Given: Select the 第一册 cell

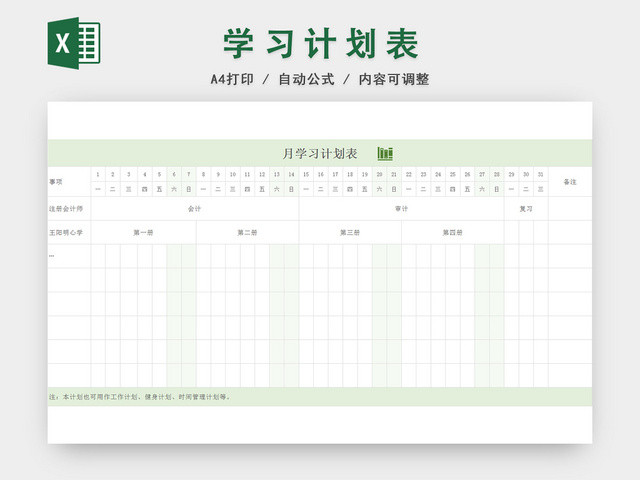Looking at the screenshot, I should click(143, 232).
